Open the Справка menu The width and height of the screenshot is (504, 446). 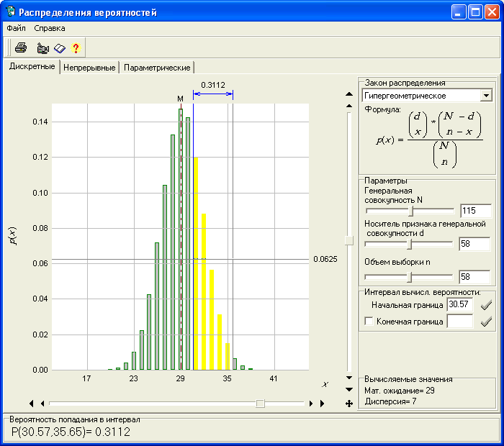(x=50, y=28)
